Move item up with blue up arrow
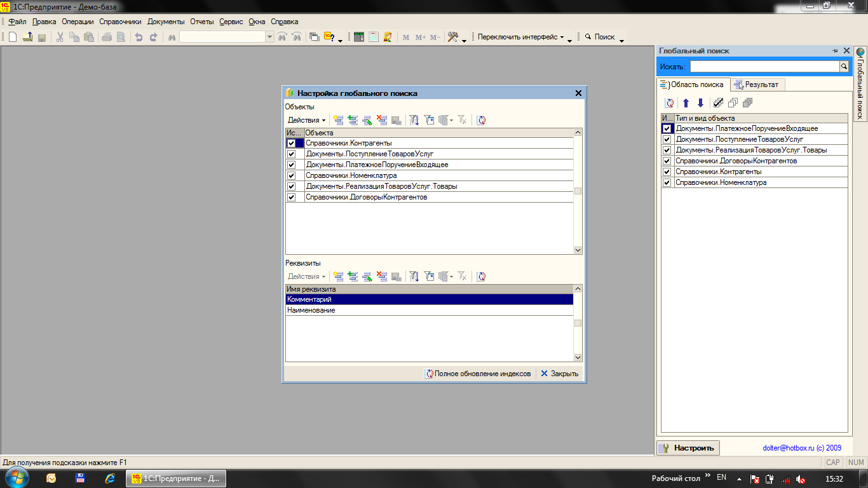 (686, 103)
